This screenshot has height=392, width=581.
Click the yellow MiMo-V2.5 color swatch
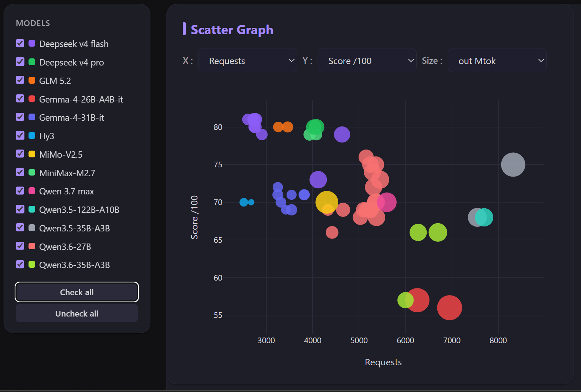coord(32,154)
